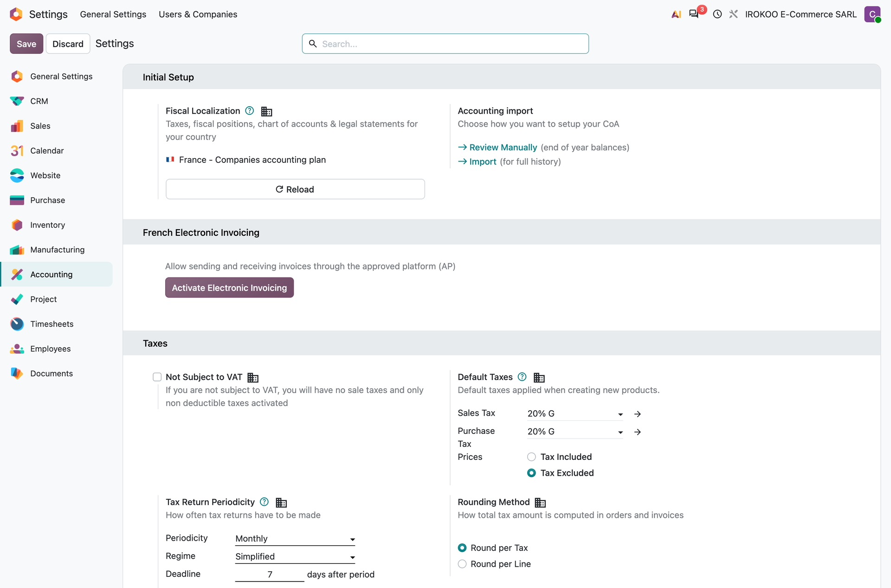Focus the settings Search field
This screenshot has width=891, height=588.
[x=445, y=44]
